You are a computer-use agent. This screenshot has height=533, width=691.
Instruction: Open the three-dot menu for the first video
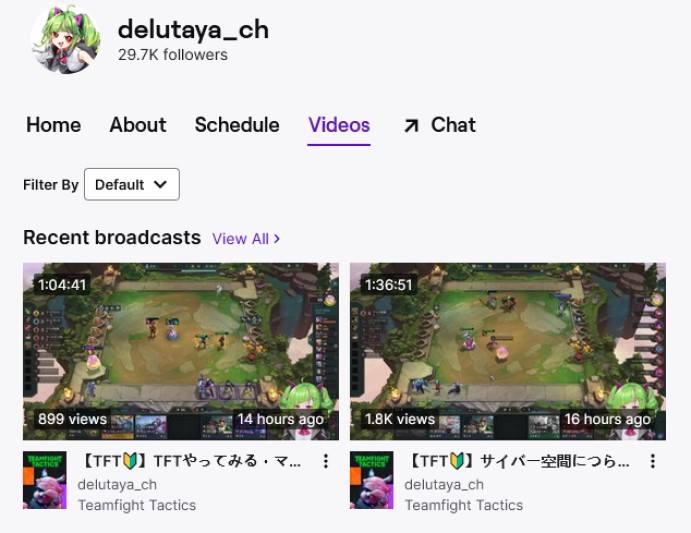click(x=326, y=461)
